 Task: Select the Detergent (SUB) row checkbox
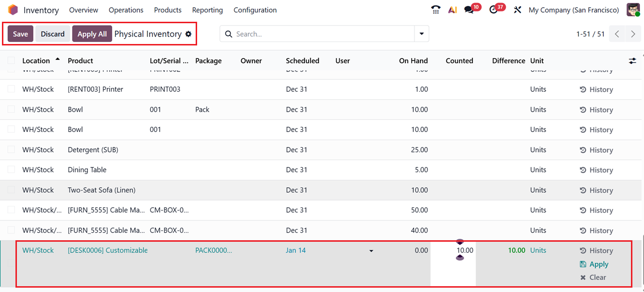(11, 150)
